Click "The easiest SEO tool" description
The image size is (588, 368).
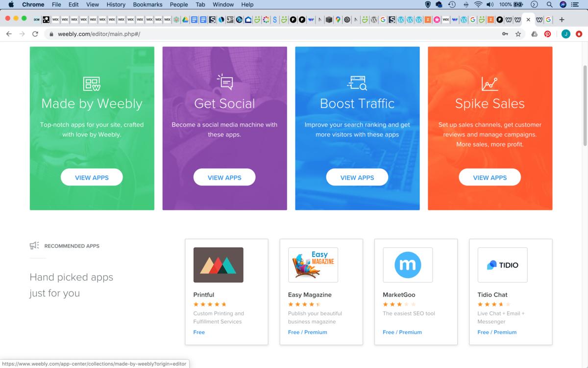coord(409,313)
